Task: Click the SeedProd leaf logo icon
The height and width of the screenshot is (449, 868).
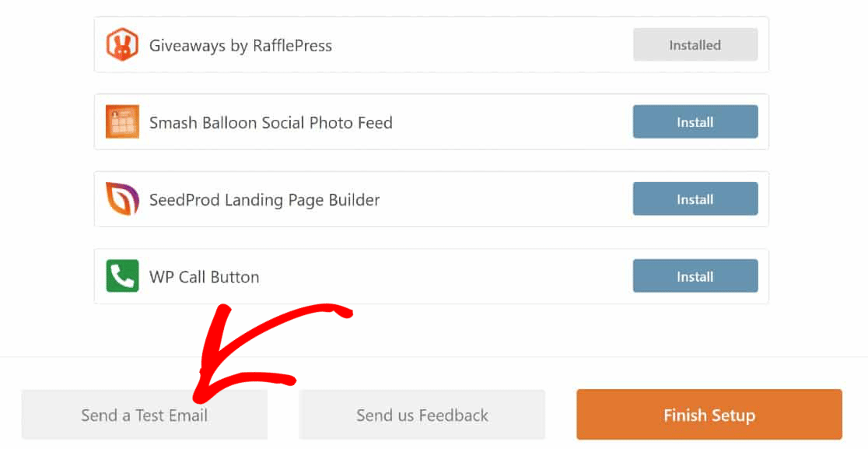Action: pyautogui.click(x=122, y=198)
